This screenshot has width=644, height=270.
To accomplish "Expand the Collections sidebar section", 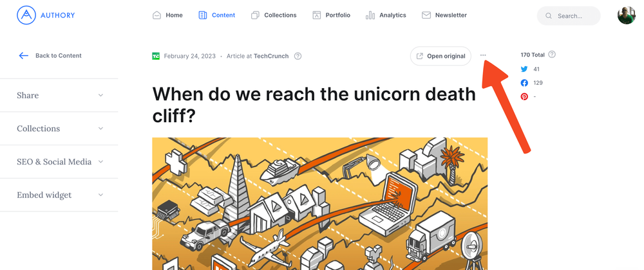I will [x=59, y=129].
